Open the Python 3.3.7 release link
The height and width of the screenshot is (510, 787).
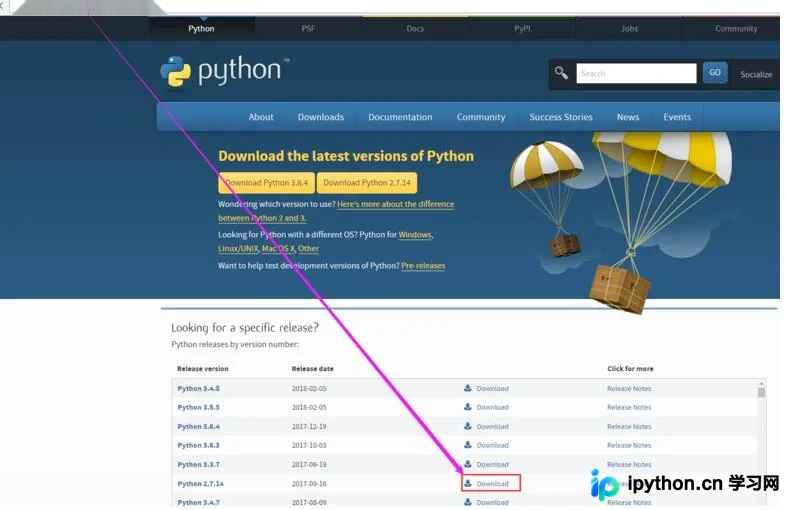click(198, 464)
